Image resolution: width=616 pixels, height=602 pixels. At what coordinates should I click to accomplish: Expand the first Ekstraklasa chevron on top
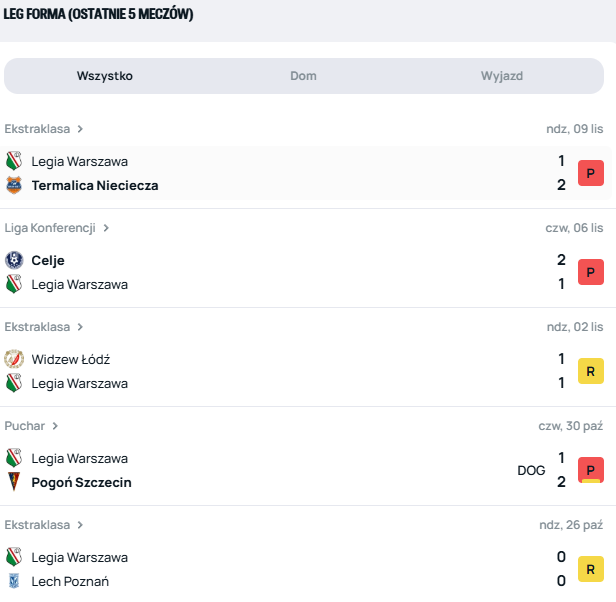(x=80, y=129)
